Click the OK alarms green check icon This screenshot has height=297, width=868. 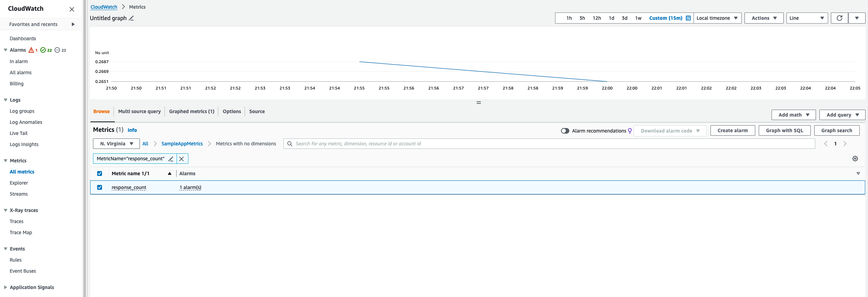click(43, 50)
